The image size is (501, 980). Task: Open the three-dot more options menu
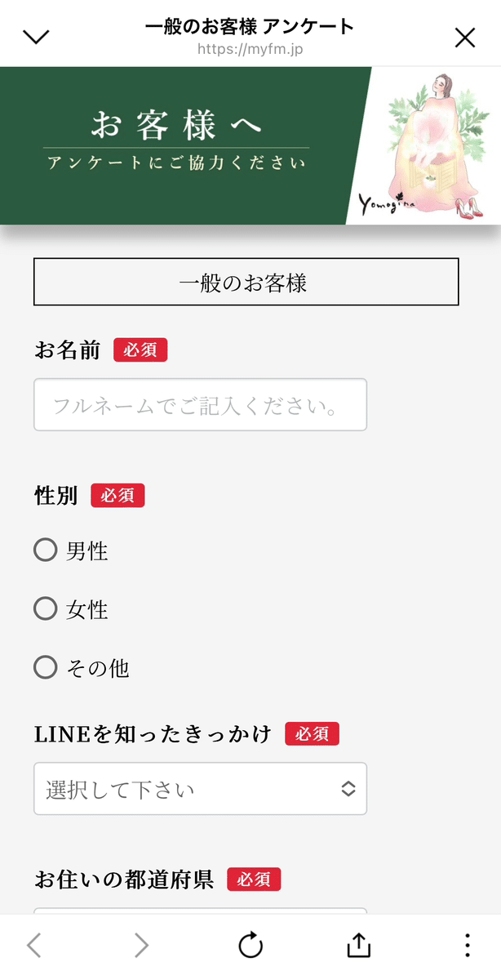point(467,945)
